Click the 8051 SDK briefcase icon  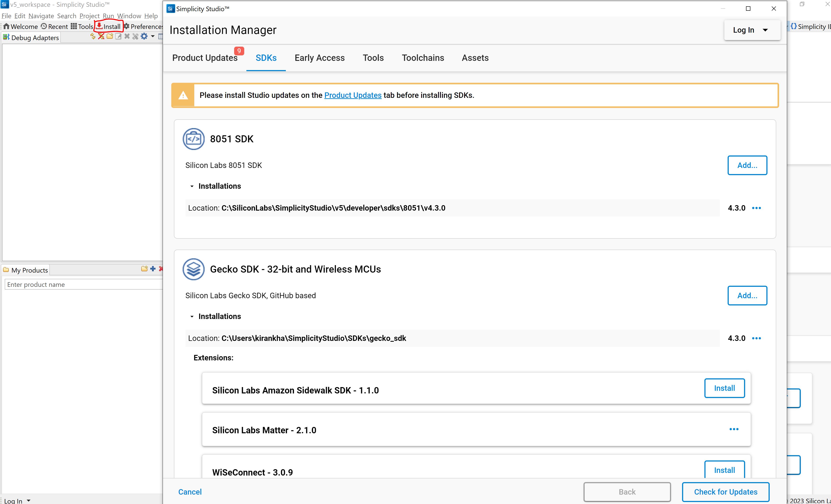(194, 139)
